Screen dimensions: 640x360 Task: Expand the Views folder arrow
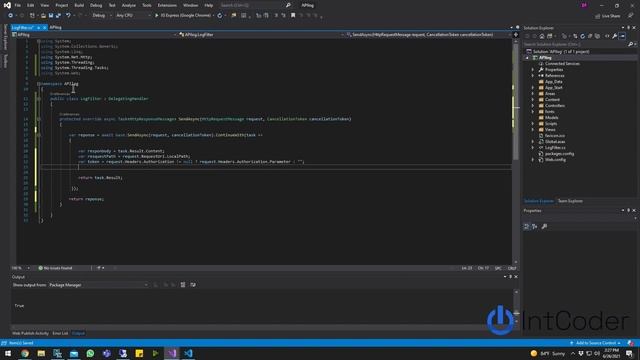click(x=533, y=129)
